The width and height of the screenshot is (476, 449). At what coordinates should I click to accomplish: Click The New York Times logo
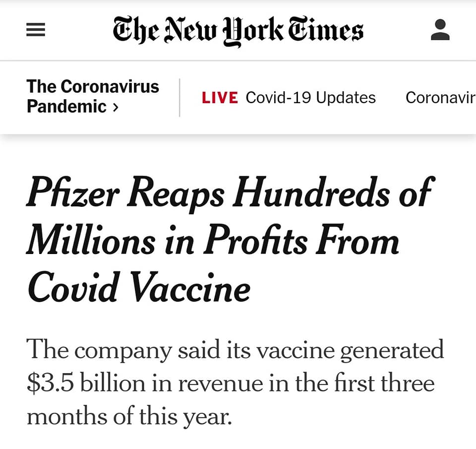[238, 31]
